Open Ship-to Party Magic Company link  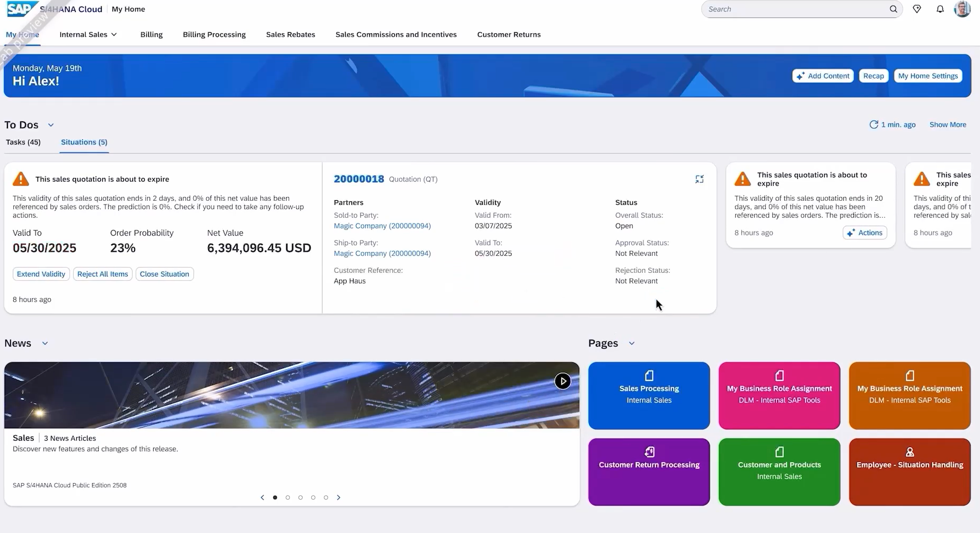(x=382, y=253)
